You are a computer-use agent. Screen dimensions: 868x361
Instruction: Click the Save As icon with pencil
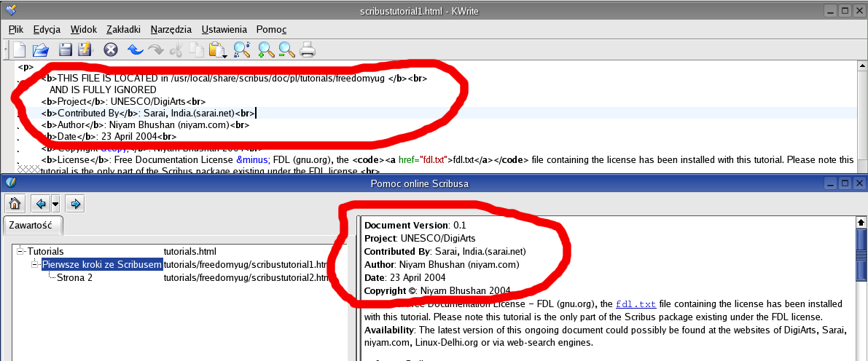(85, 49)
